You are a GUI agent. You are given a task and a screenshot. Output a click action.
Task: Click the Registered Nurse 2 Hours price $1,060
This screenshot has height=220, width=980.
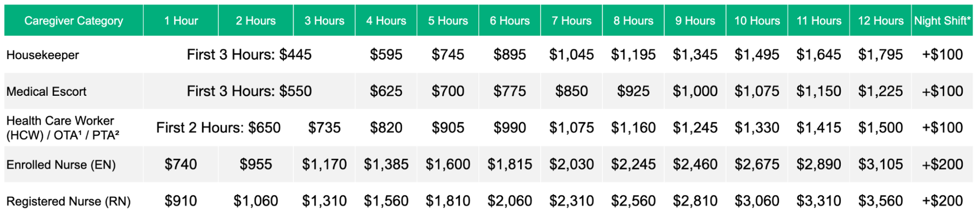(256, 201)
